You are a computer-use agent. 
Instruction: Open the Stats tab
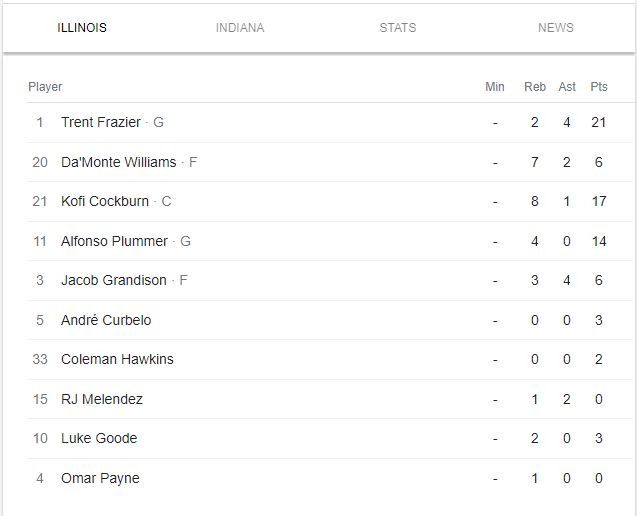[398, 28]
